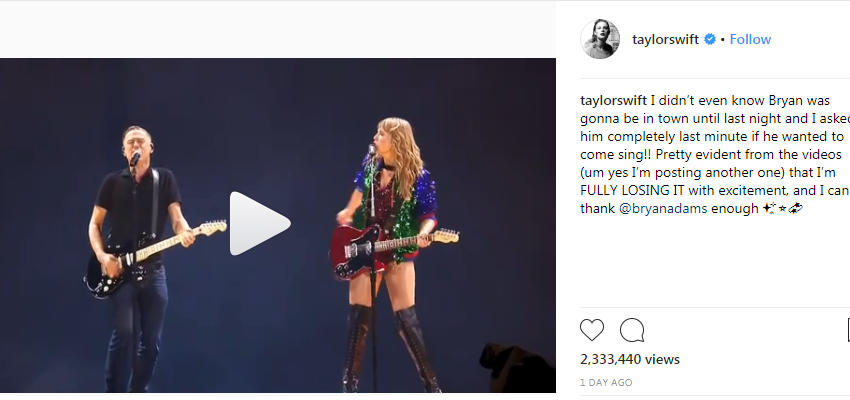Click the man with the black guitar in the video
This screenshot has width=850, height=400.
coord(141,255)
